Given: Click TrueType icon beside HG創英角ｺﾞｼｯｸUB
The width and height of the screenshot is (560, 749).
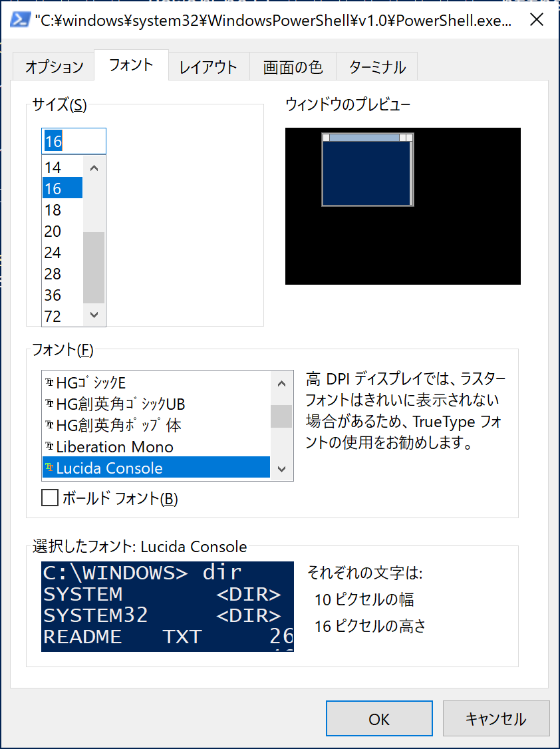Looking at the screenshot, I should (50, 404).
